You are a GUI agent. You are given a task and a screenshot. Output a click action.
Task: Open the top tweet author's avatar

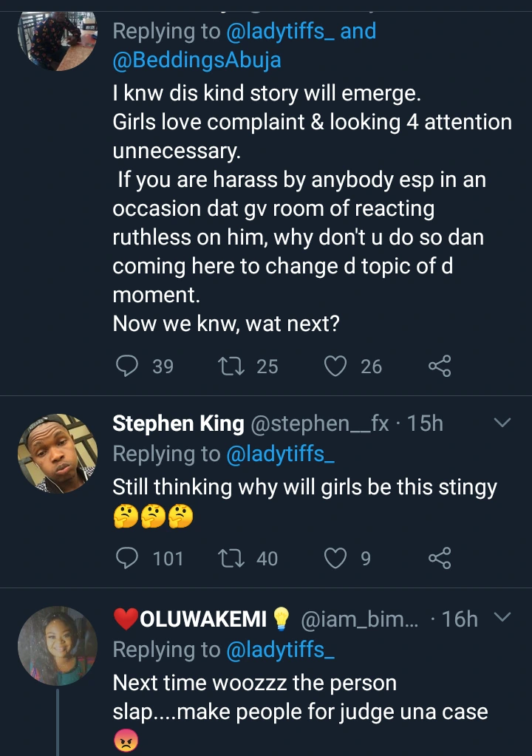[x=58, y=37]
